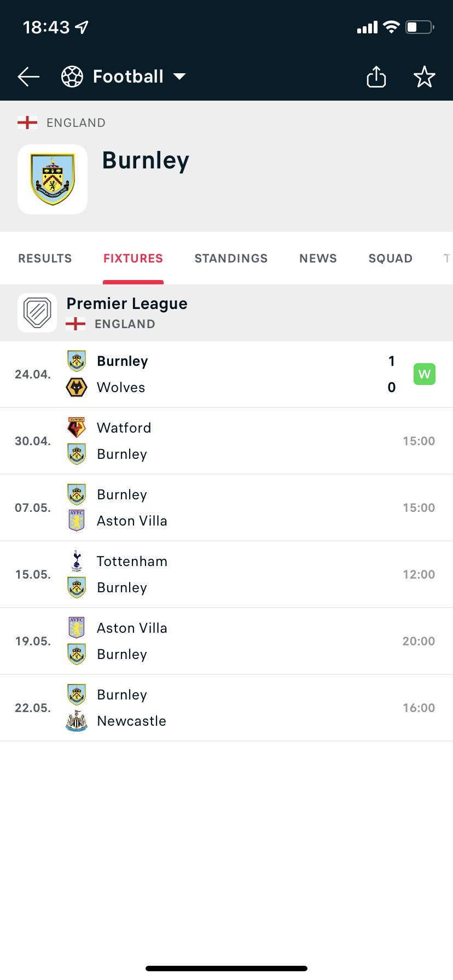Tap the back arrow icon
Screen dimensions: 453x980
tap(28, 77)
